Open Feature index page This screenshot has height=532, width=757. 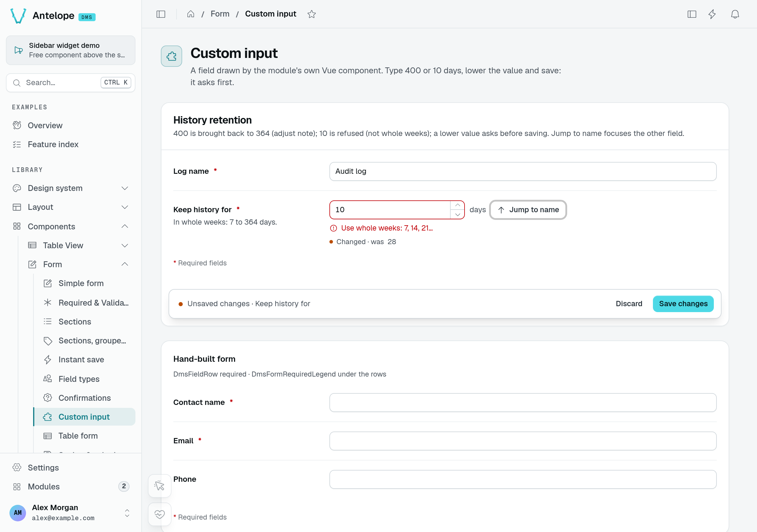(71, 144)
